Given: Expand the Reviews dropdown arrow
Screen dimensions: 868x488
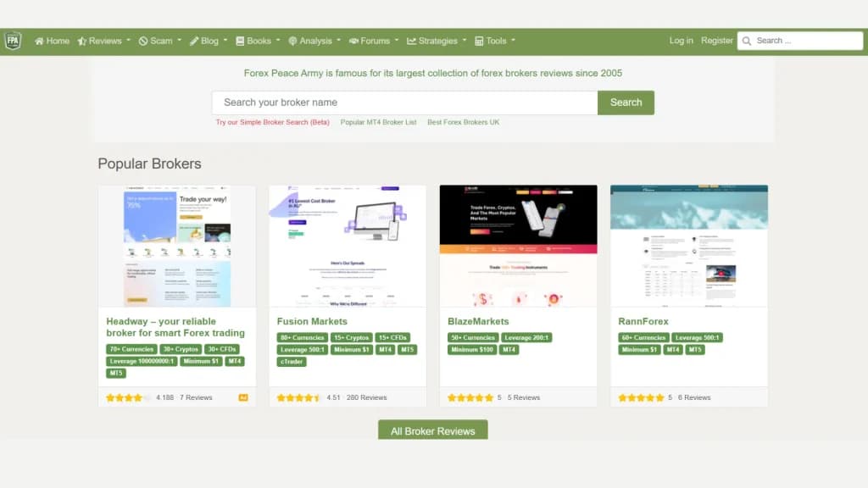Looking at the screenshot, I should (x=129, y=41).
